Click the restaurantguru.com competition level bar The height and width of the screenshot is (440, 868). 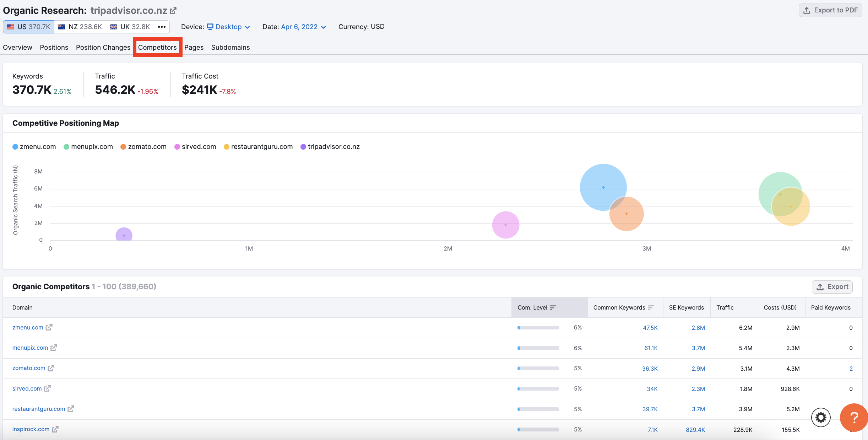(538, 409)
